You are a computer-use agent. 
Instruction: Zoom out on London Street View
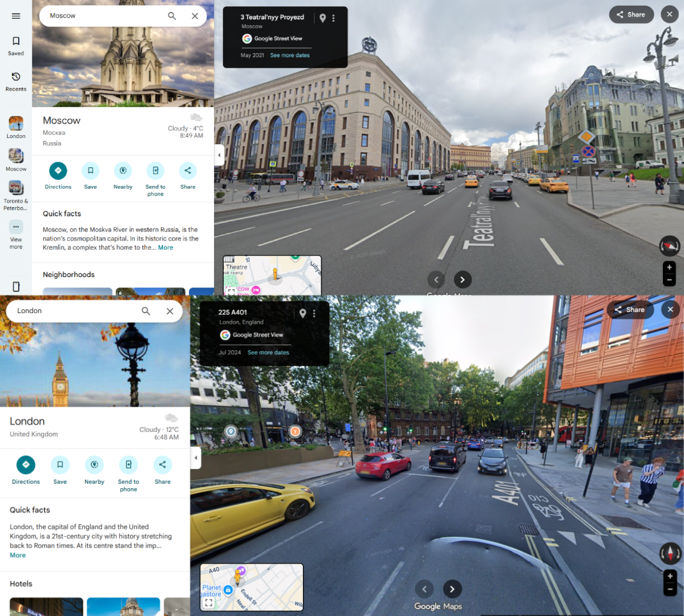[x=670, y=589]
